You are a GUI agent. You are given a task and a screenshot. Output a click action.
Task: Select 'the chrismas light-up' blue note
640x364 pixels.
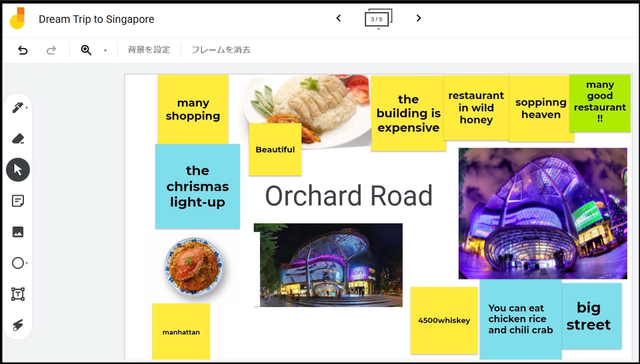click(198, 186)
